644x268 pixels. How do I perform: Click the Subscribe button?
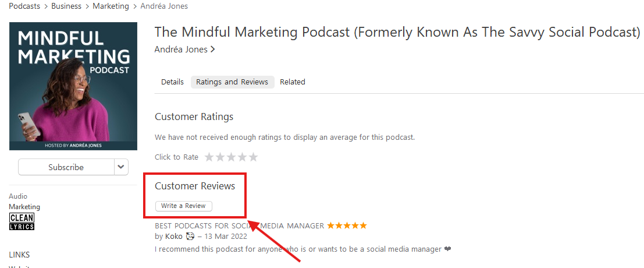coord(66,167)
